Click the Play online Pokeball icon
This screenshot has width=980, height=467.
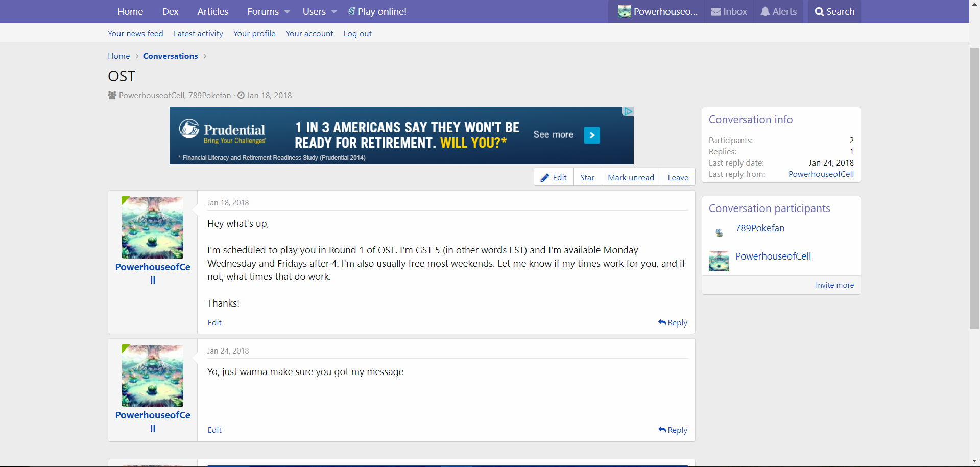[352, 11]
